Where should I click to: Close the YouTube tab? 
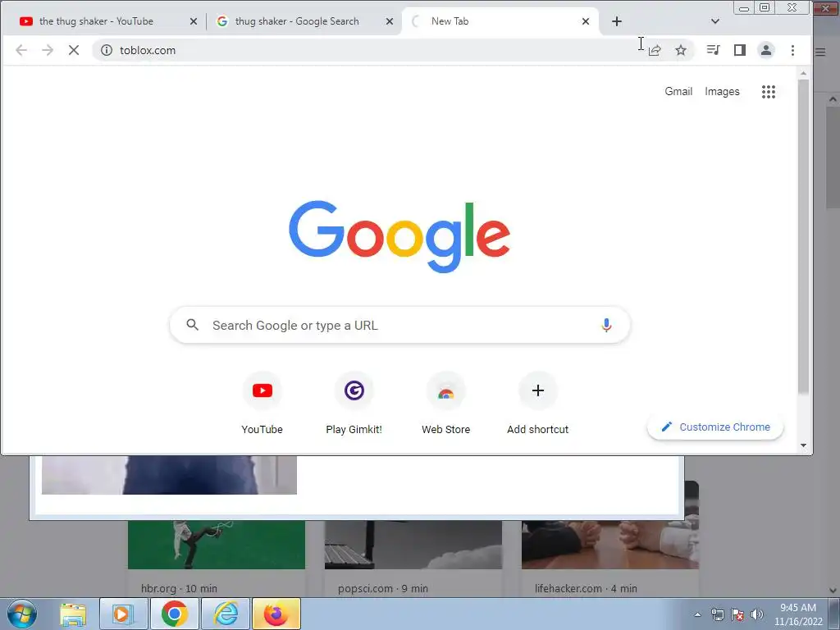pyautogui.click(x=194, y=21)
